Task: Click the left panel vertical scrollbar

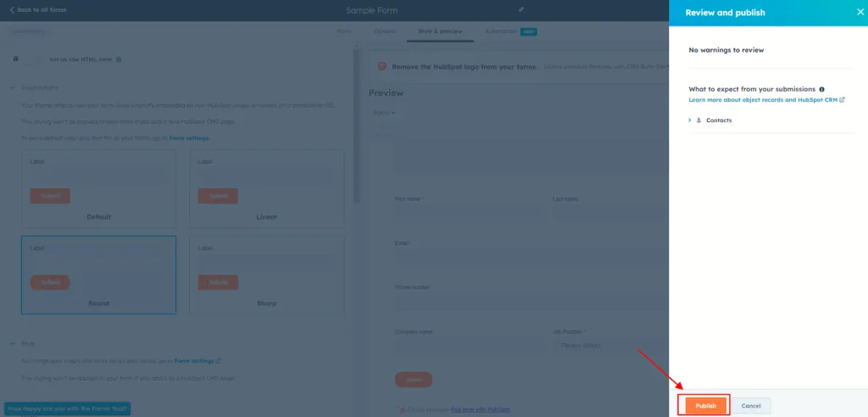Action: pos(357,125)
